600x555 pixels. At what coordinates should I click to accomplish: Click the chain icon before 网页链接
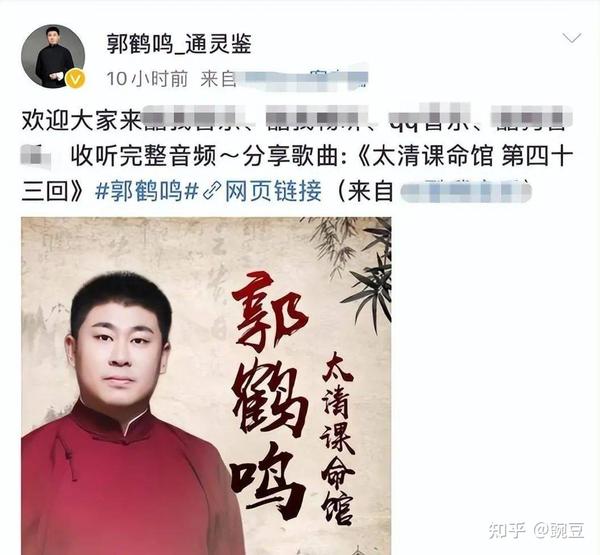[x=212, y=191]
